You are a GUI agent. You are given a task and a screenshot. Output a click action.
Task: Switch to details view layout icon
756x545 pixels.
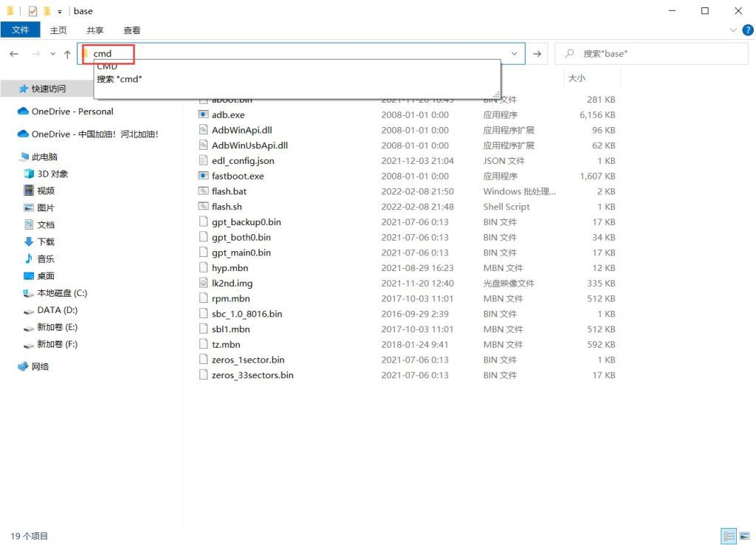[729, 536]
